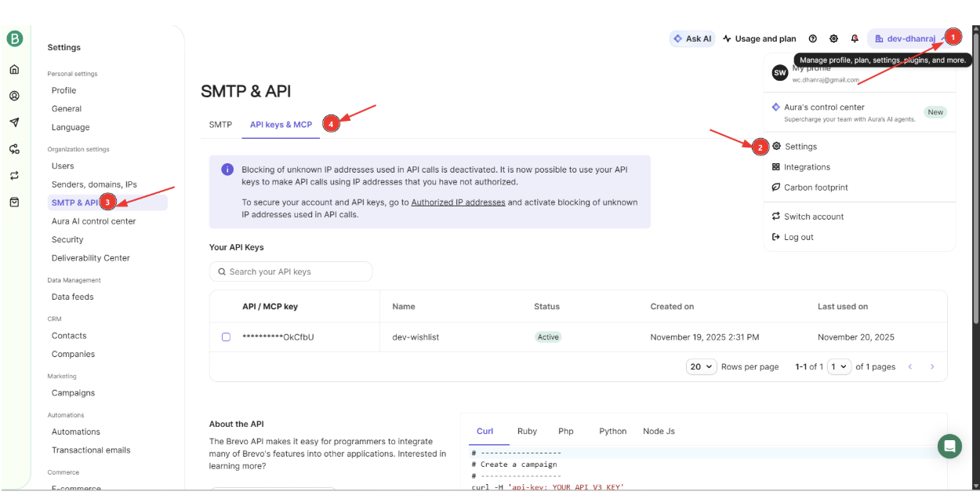
Task: Open Home from the left icon bar
Action: [14, 69]
